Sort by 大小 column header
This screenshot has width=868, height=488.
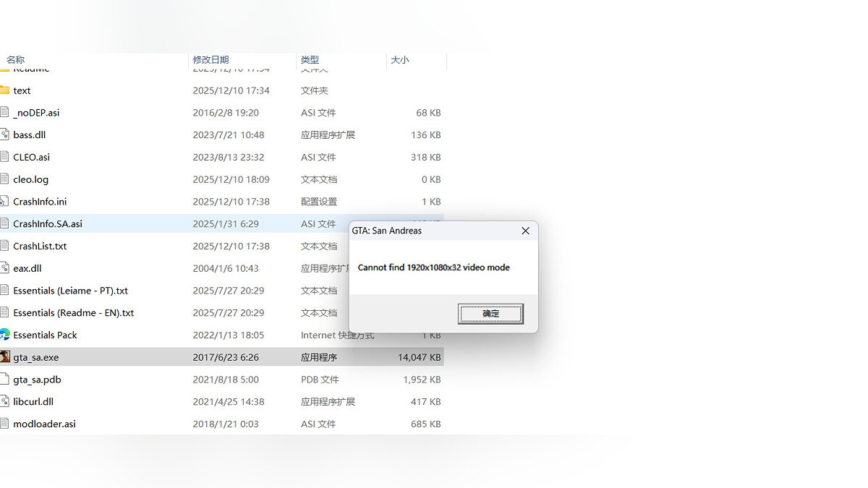click(400, 60)
